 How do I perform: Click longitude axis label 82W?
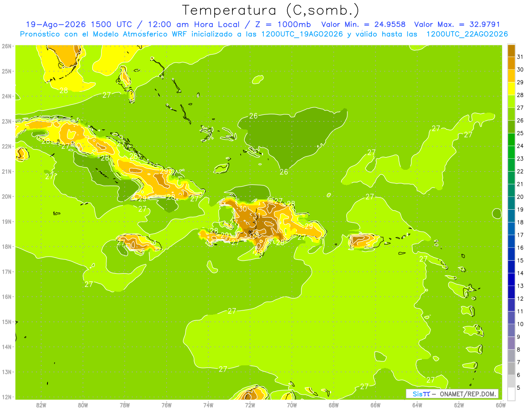(x=41, y=405)
